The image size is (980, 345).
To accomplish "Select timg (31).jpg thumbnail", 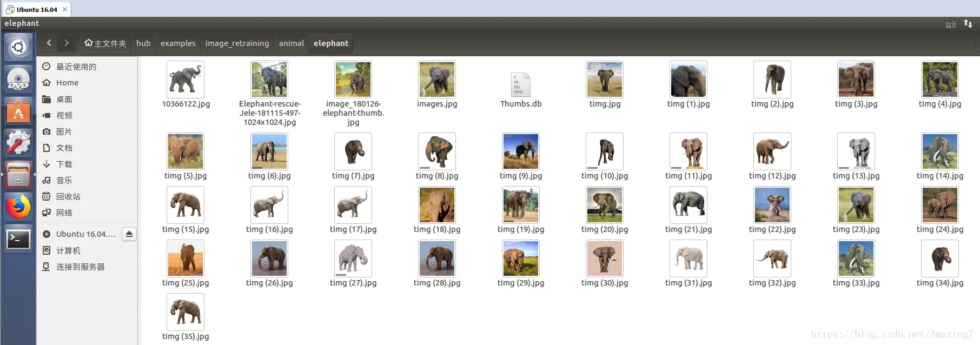I will (x=688, y=258).
